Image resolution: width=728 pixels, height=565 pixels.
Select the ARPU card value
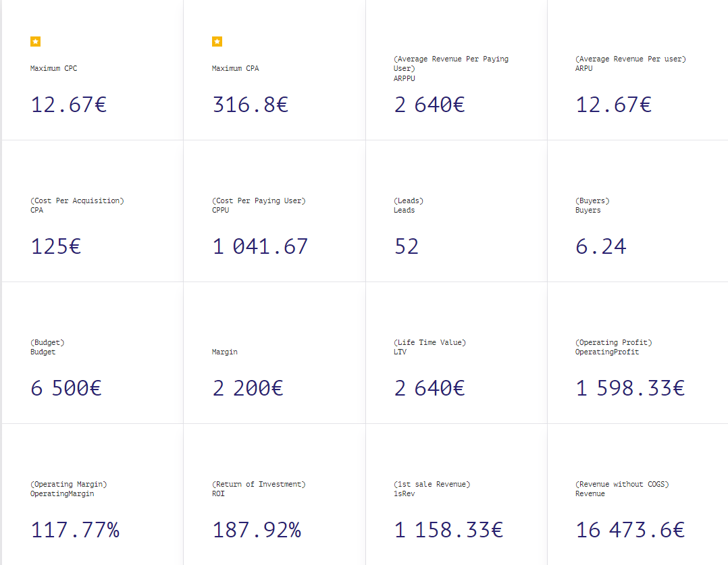(613, 105)
